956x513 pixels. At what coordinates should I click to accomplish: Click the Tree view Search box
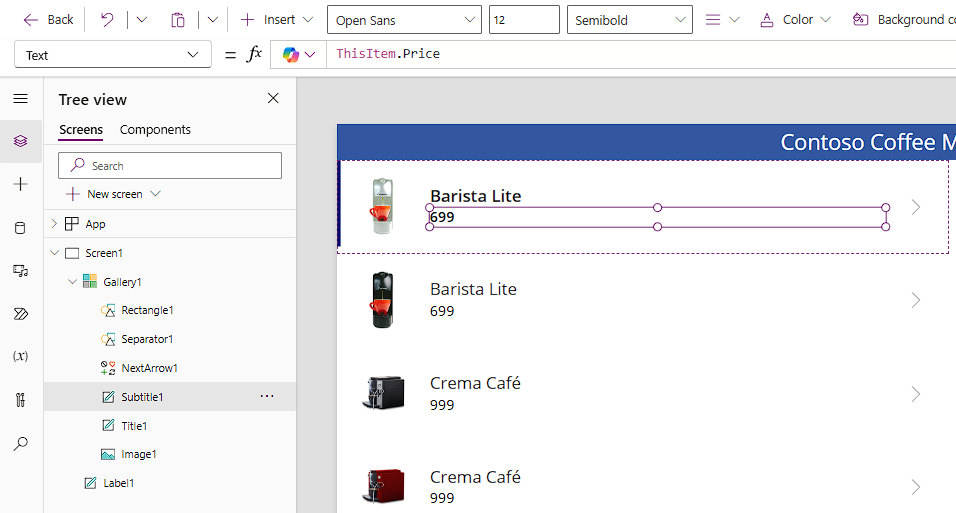tap(169, 165)
